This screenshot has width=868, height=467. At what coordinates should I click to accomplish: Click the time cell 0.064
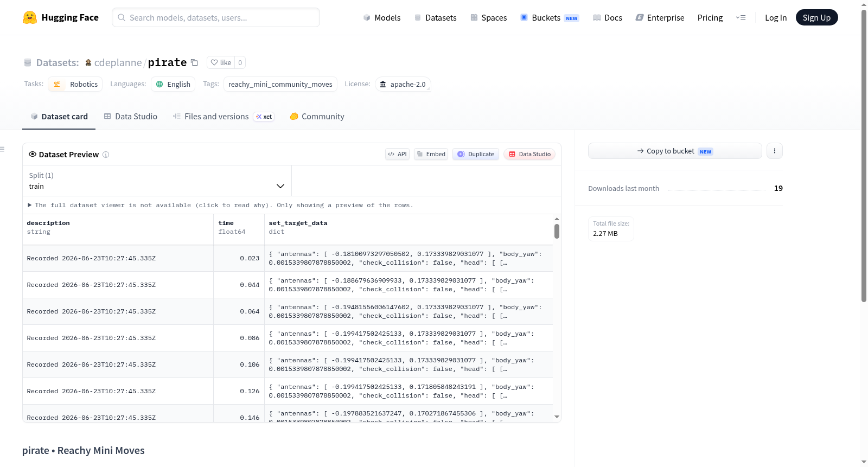tap(239, 311)
